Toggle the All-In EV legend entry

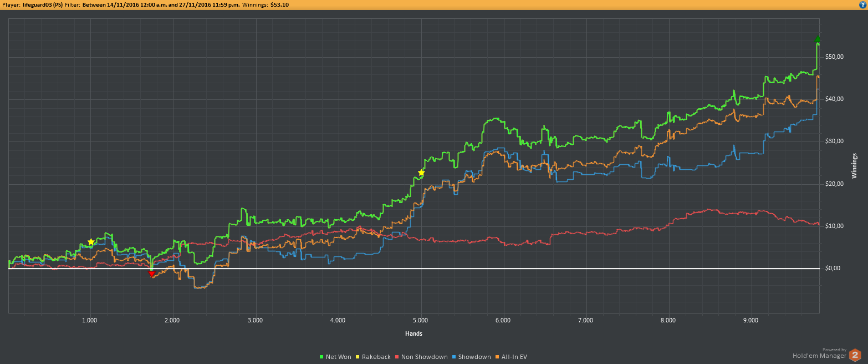pos(512,357)
